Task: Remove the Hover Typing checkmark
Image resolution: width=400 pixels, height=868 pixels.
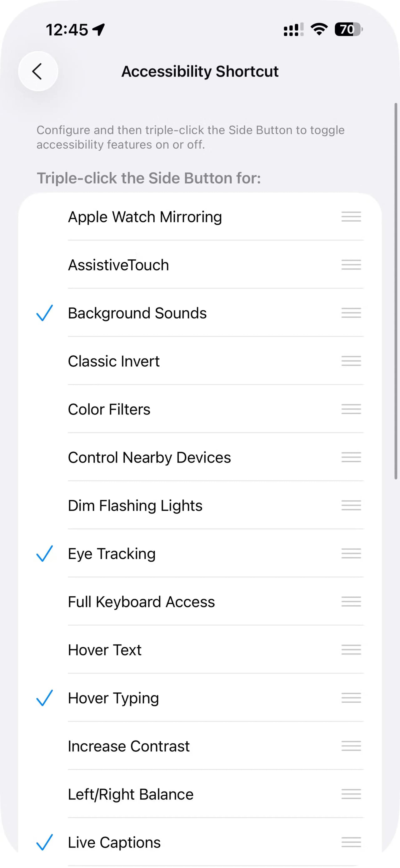Action: tap(45, 698)
